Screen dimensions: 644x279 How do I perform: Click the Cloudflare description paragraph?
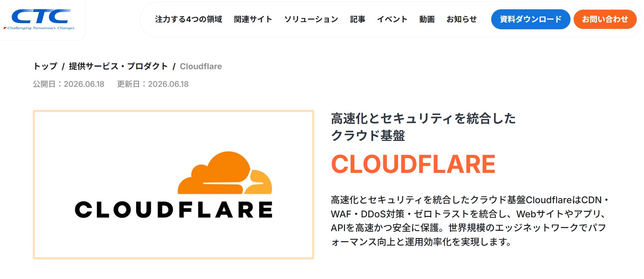tap(470, 221)
